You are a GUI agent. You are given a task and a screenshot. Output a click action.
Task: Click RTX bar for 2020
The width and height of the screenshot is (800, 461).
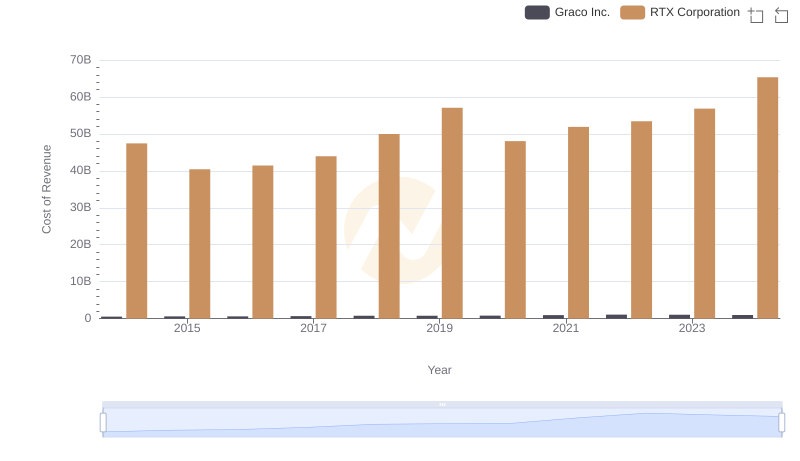click(x=515, y=229)
